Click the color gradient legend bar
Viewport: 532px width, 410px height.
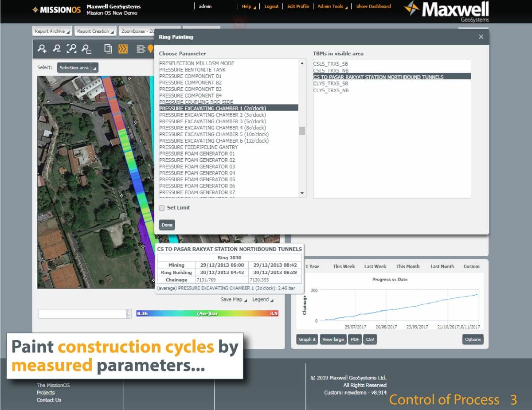(207, 313)
